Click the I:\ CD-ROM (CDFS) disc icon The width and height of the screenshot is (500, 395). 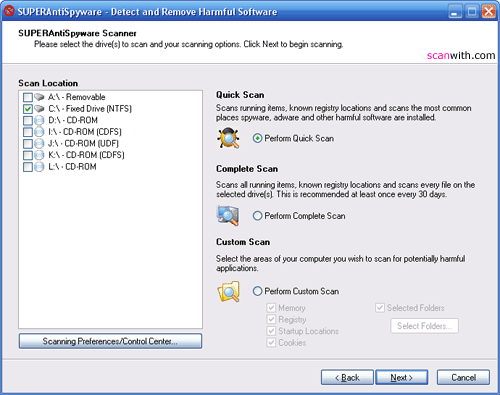pyautogui.click(x=39, y=132)
